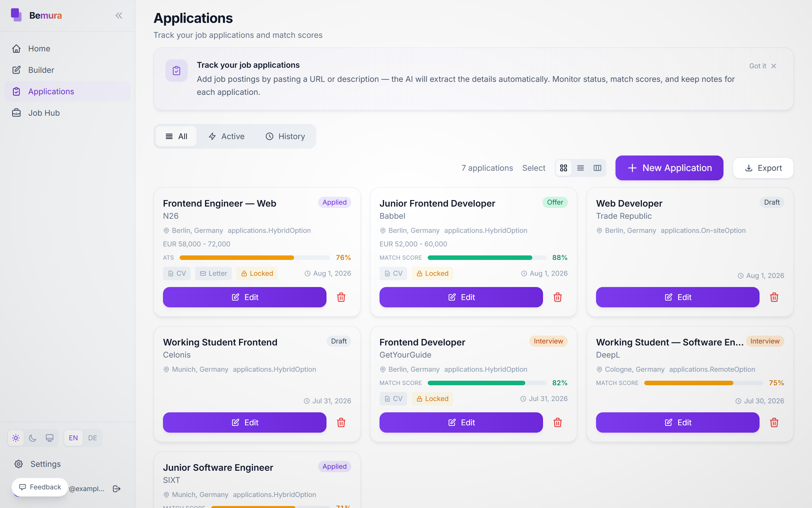Open the CV chip on N26 card

pyautogui.click(x=177, y=273)
